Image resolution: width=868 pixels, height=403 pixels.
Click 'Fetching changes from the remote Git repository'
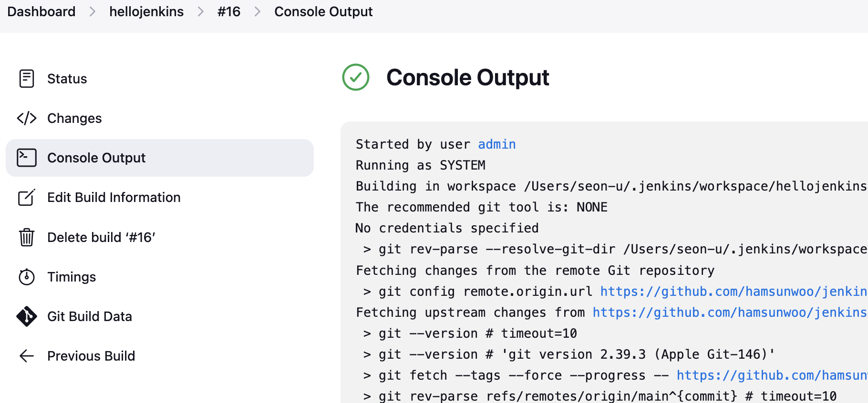[x=535, y=271]
